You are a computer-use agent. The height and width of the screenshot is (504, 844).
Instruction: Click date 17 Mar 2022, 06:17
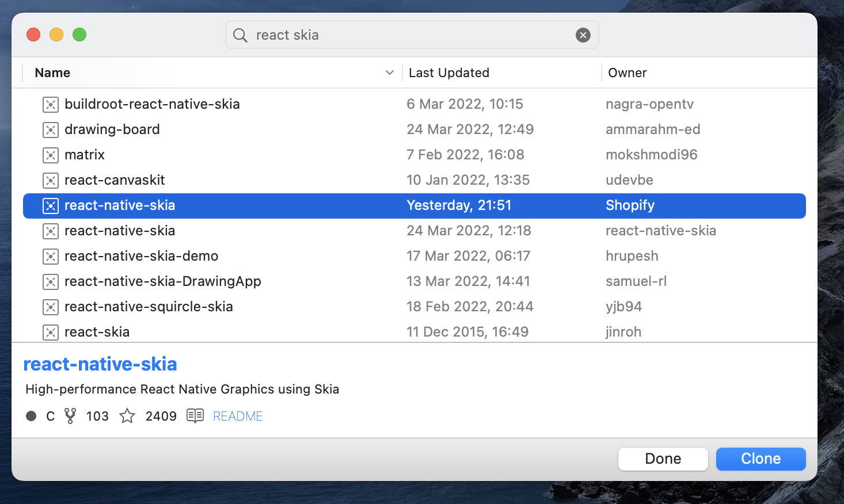pos(468,257)
